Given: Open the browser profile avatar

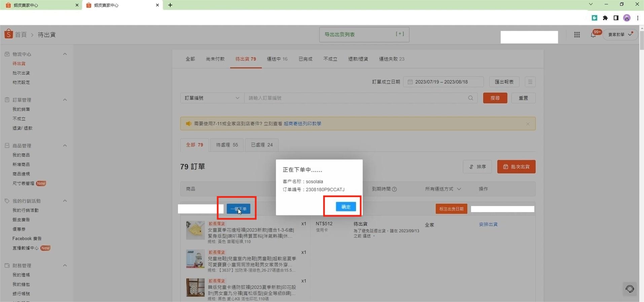Looking at the screenshot, I should click(x=627, y=18).
